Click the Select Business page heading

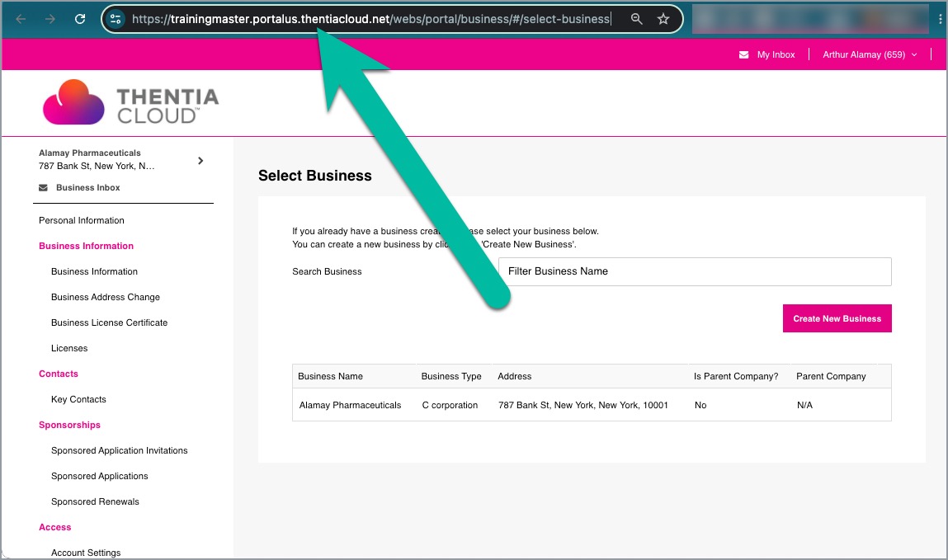click(315, 176)
